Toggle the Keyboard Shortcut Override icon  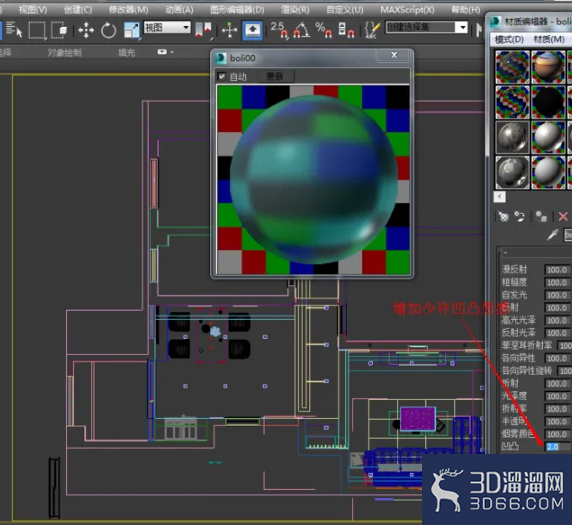pos(252,30)
